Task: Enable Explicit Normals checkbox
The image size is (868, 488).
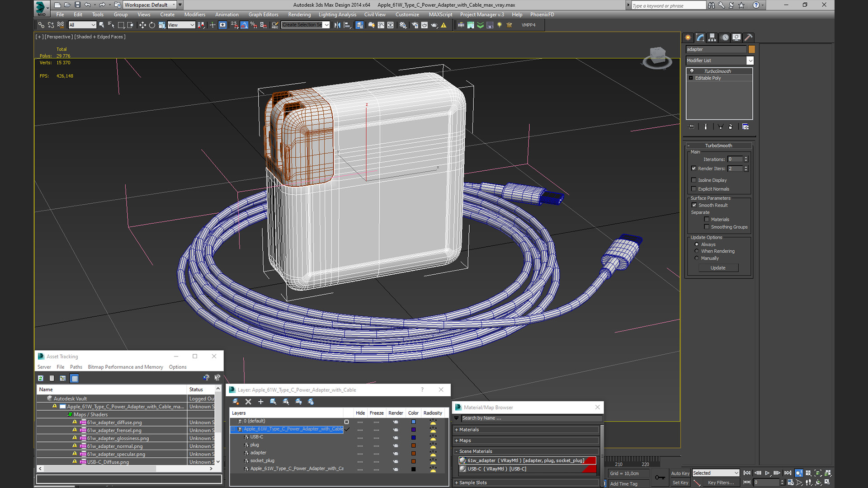Action: tap(694, 189)
